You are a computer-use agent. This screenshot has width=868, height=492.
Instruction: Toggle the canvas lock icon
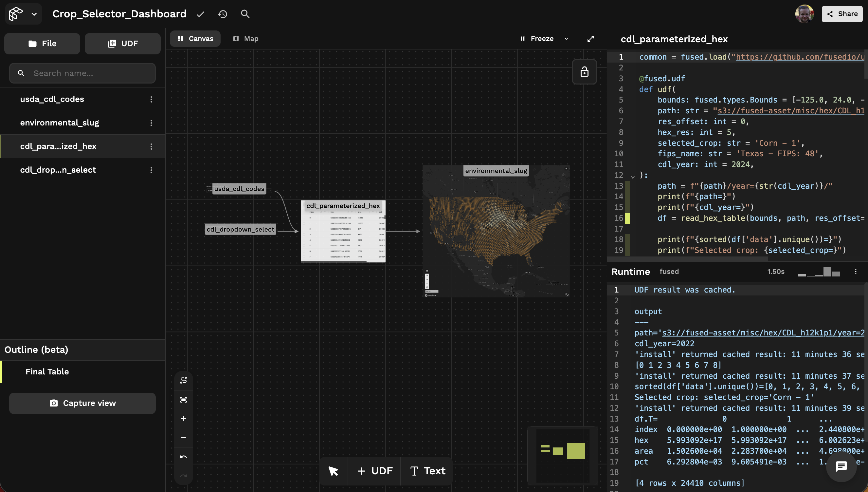(584, 72)
